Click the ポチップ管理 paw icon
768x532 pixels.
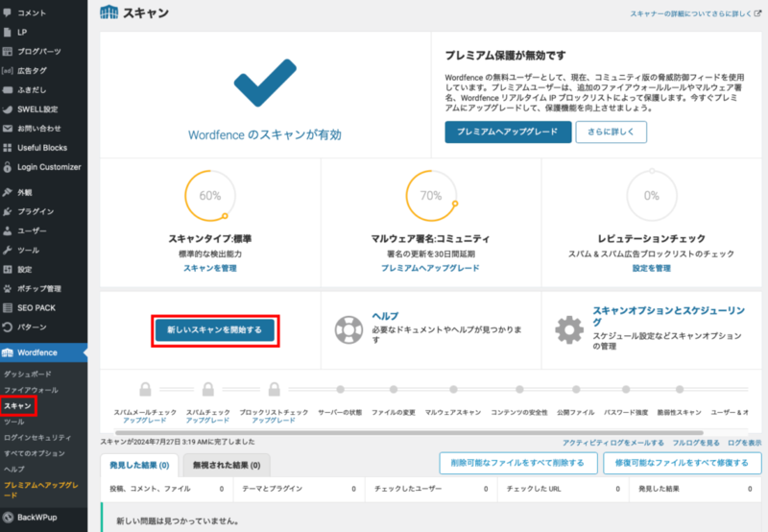[8, 288]
